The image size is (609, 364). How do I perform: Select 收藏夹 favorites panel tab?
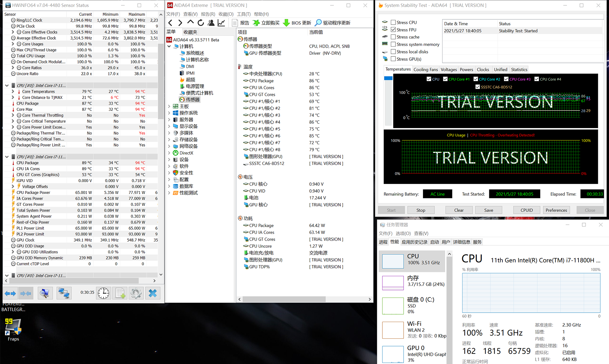(x=190, y=32)
